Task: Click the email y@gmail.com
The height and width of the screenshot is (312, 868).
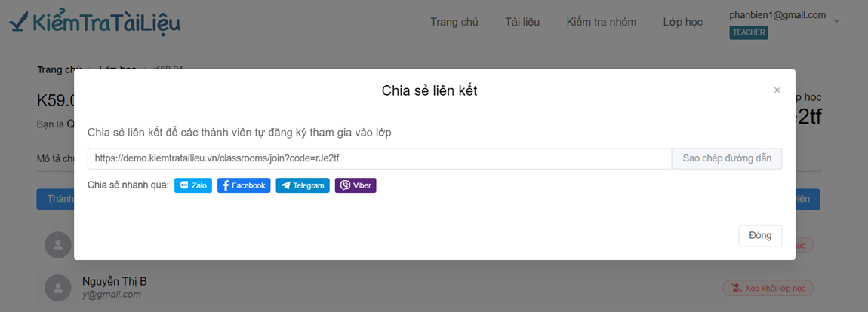Action: coord(111,295)
